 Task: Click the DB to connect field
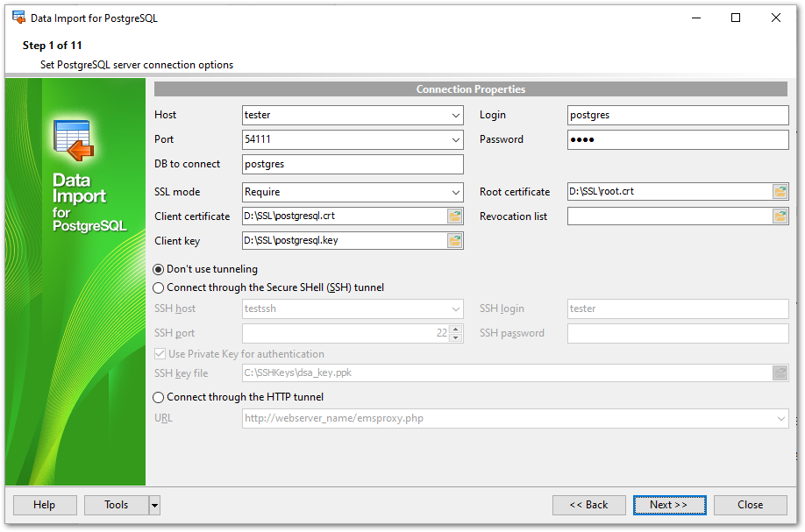pos(352,164)
